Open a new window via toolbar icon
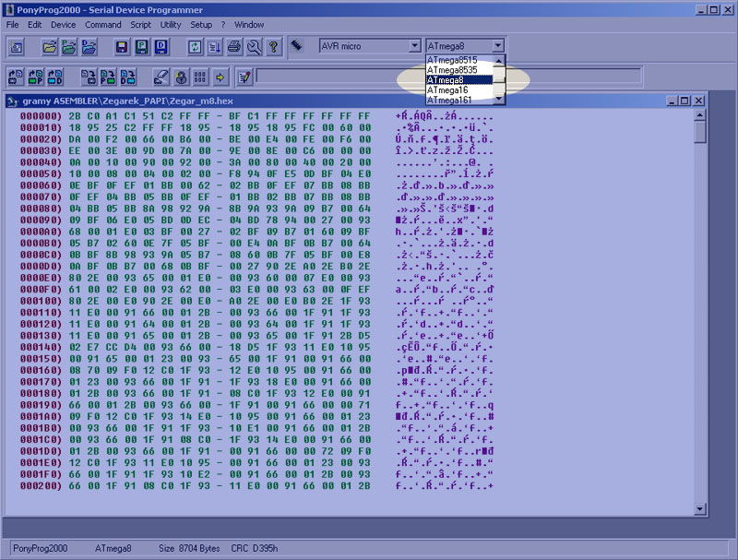This screenshot has width=738, height=560. pyautogui.click(x=17, y=47)
